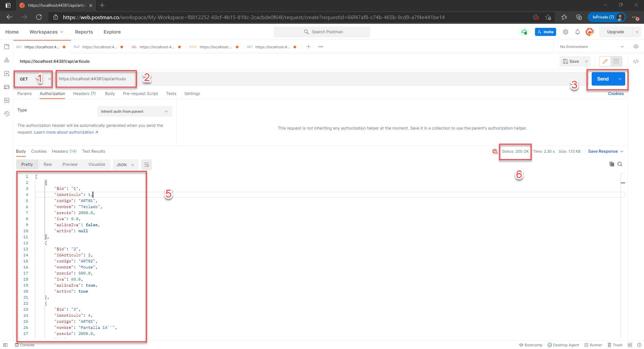The width and height of the screenshot is (644, 349).
Task: Switch response view to Raw
Action: pyautogui.click(x=48, y=164)
